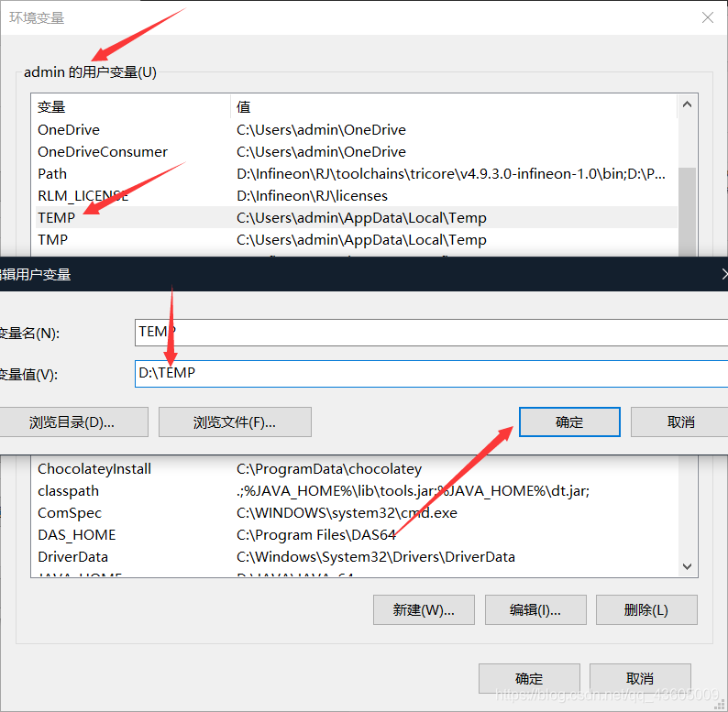
Task: Confirm edit with 确定 in edit dialog
Action: pyautogui.click(x=569, y=422)
